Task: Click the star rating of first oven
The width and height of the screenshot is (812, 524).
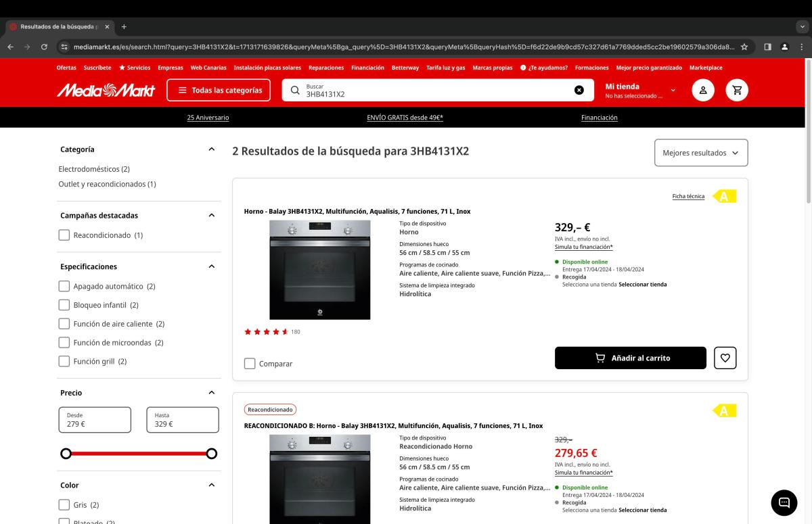Action: 267,332
